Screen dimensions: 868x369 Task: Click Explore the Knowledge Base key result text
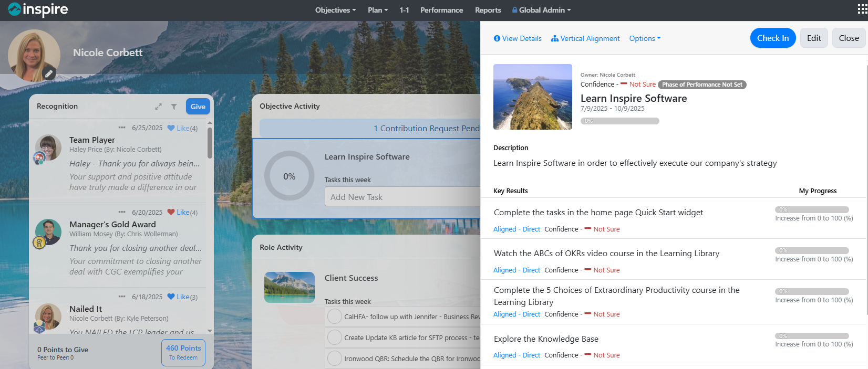click(546, 339)
